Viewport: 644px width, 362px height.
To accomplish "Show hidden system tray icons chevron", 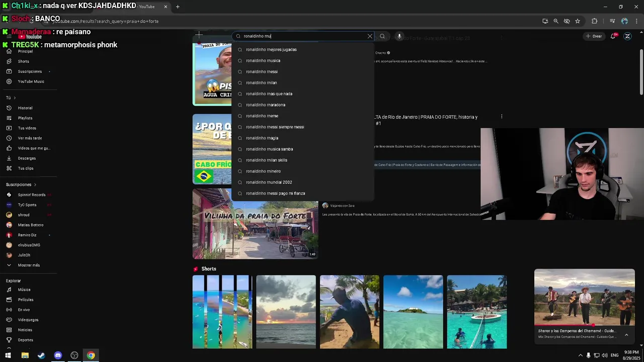I will click(580, 355).
